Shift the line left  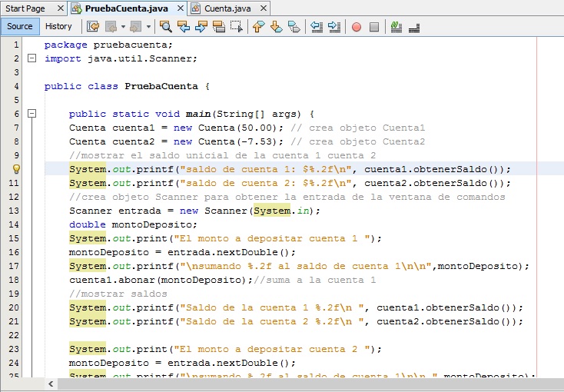(x=317, y=26)
